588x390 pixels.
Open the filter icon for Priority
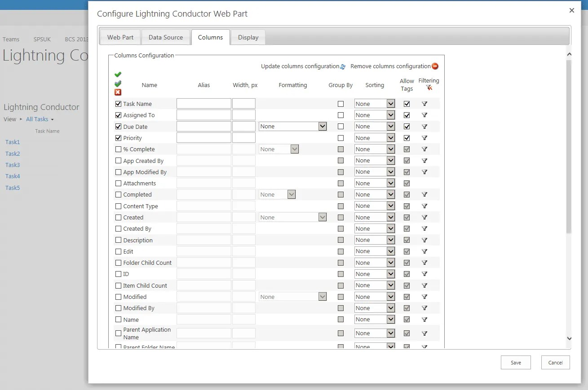click(424, 138)
